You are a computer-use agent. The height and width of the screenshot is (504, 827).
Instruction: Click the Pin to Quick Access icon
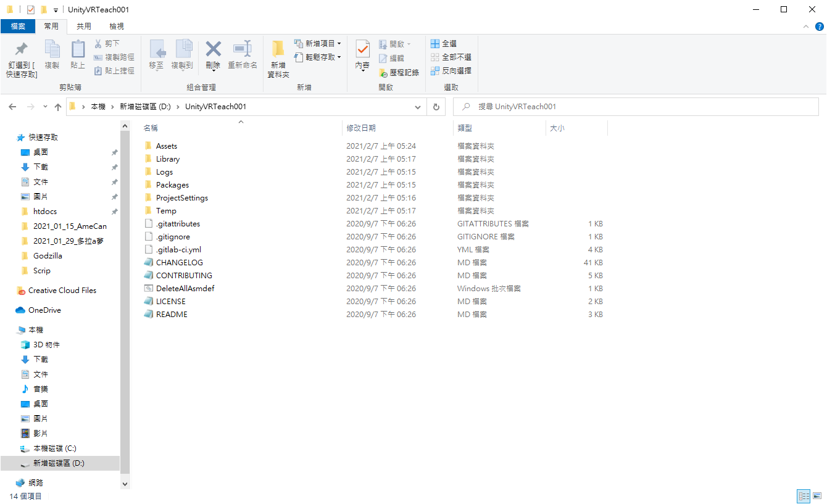coord(22,49)
